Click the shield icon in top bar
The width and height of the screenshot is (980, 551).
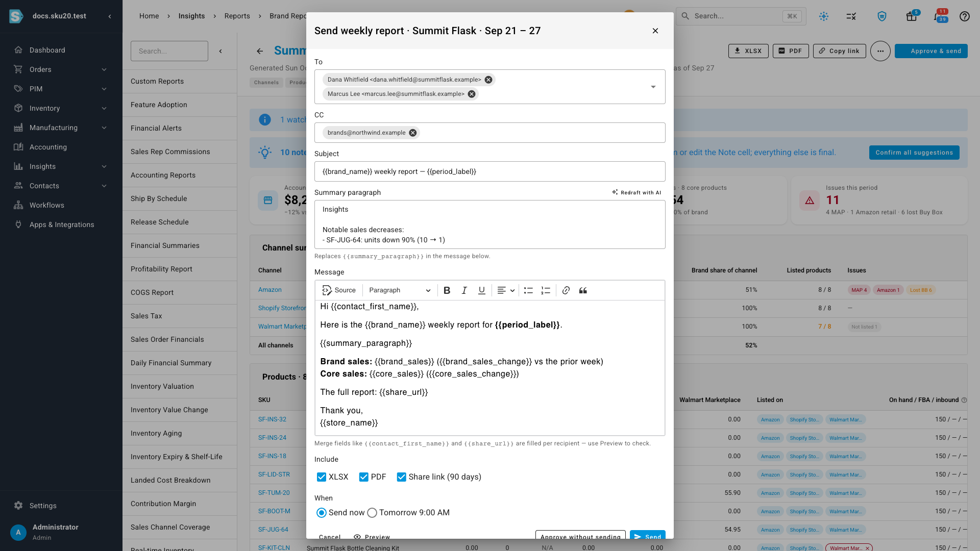point(881,16)
